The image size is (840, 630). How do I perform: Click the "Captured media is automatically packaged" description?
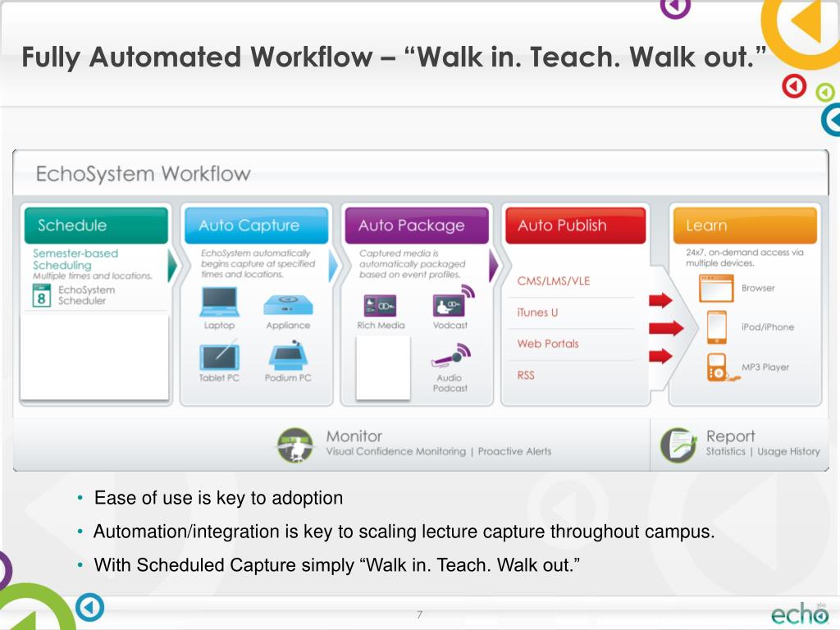click(x=413, y=263)
